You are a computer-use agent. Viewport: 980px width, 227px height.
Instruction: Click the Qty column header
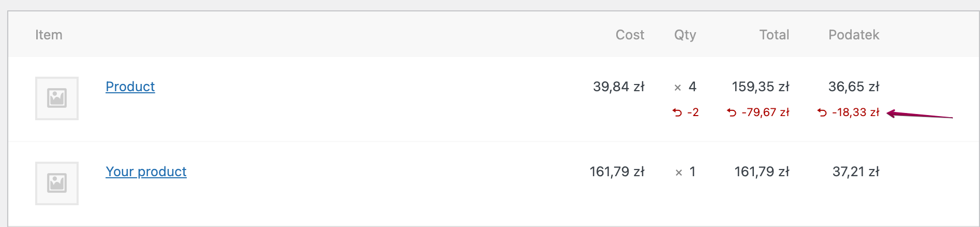pyautogui.click(x=685, y=35)
